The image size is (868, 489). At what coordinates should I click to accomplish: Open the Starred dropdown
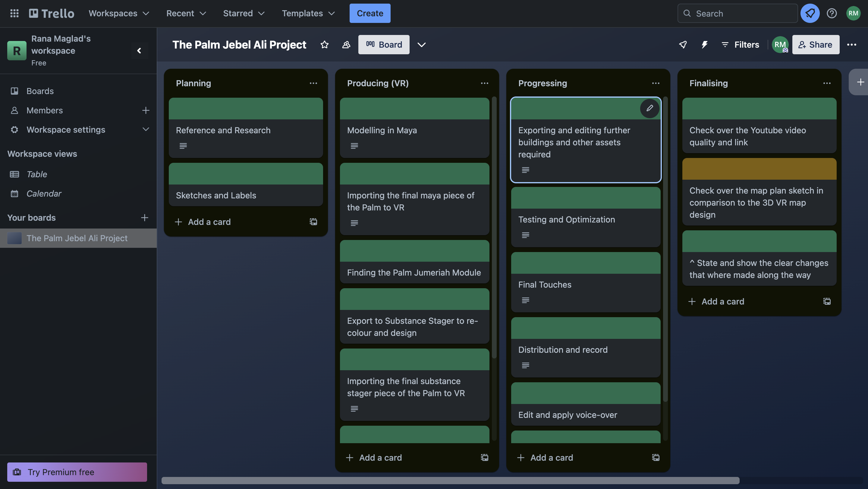[x=244, y=13]
